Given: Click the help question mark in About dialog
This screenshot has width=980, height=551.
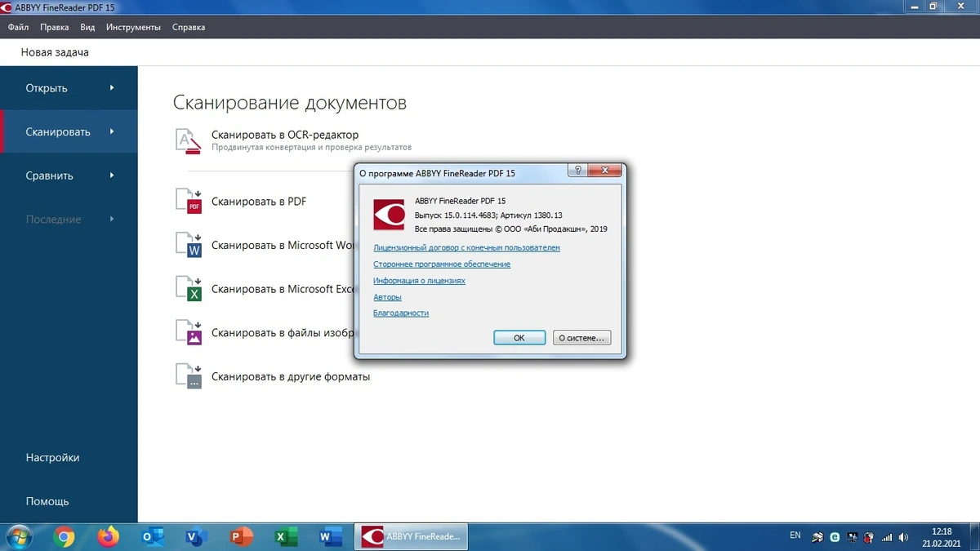Looking at the screenshot, I should [578, 171].
